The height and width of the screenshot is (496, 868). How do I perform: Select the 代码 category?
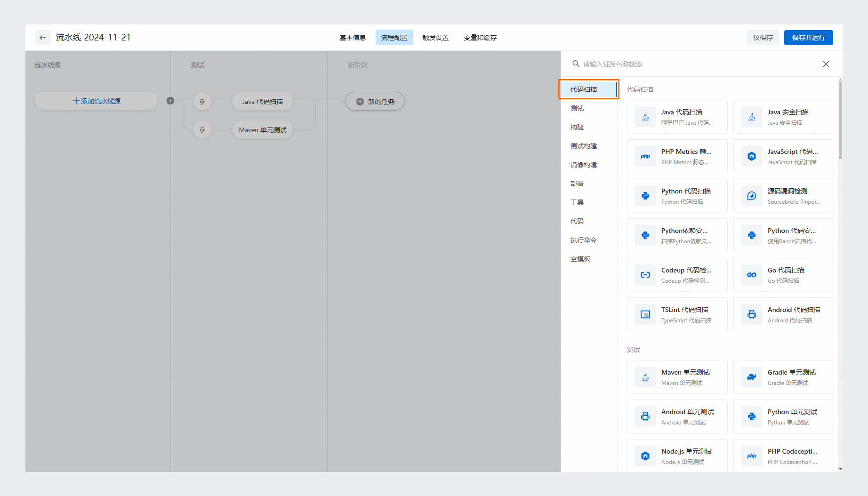(588, 221)
